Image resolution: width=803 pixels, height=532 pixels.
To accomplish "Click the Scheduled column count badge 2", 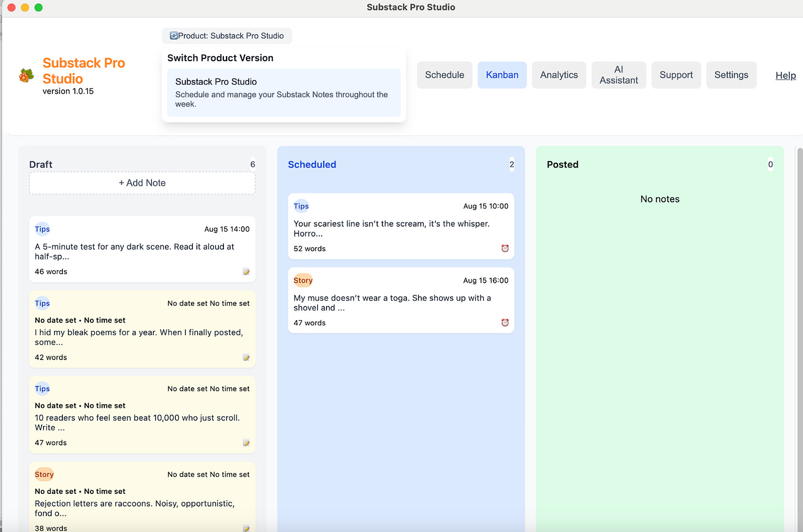I will pyautogui.click(x=512, y=164).
